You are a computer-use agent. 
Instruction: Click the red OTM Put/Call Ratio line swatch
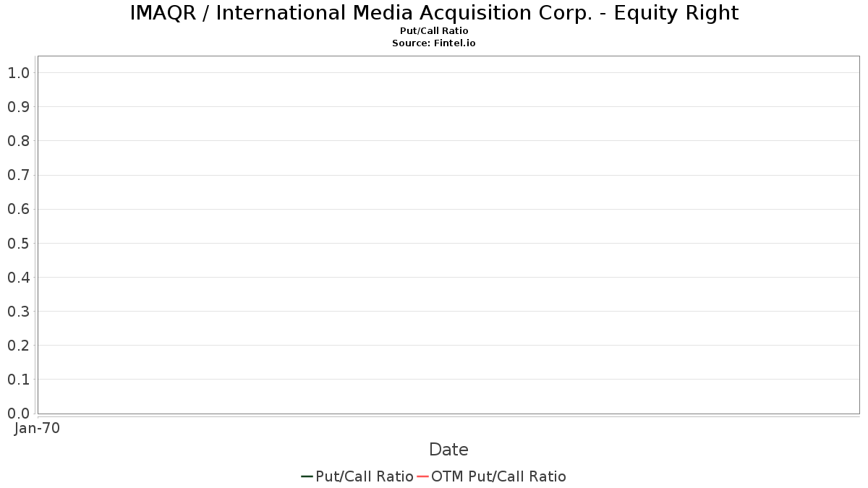(x=423, y=476)
